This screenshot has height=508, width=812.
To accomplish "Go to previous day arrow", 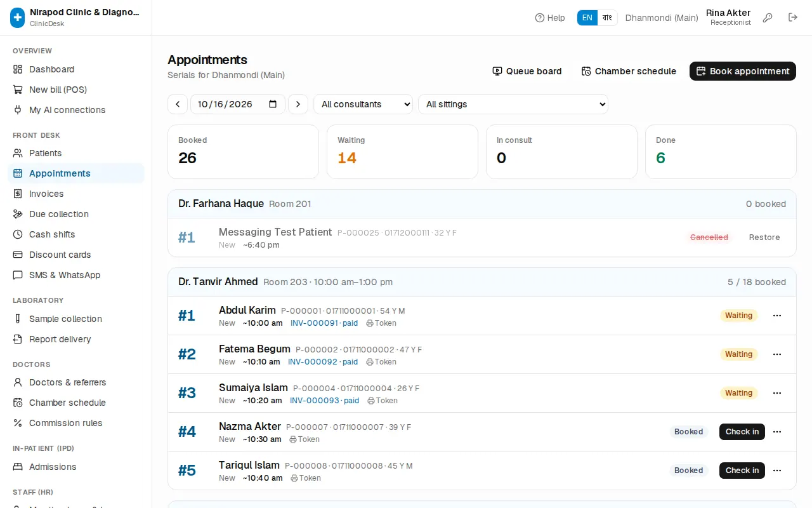I will pyautogui.click(x=178, y=104).
